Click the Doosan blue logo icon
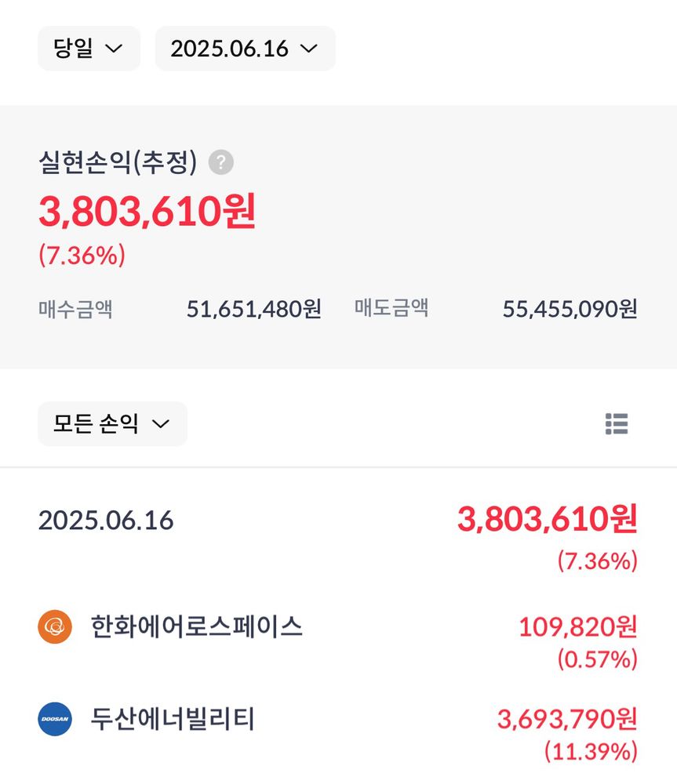 (x=55, y=719)
